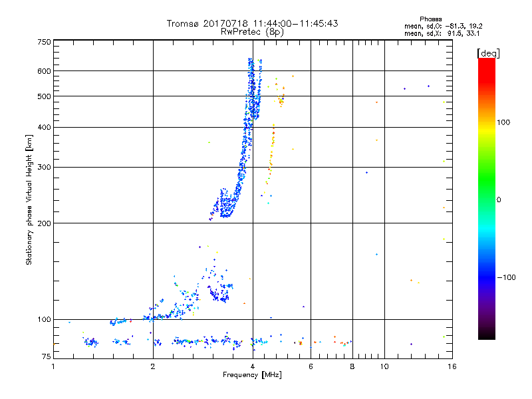The height and width of the screenshot is (399, 532).
Task: Click the x-axis tick label '16'
Action: click(452, 366)
